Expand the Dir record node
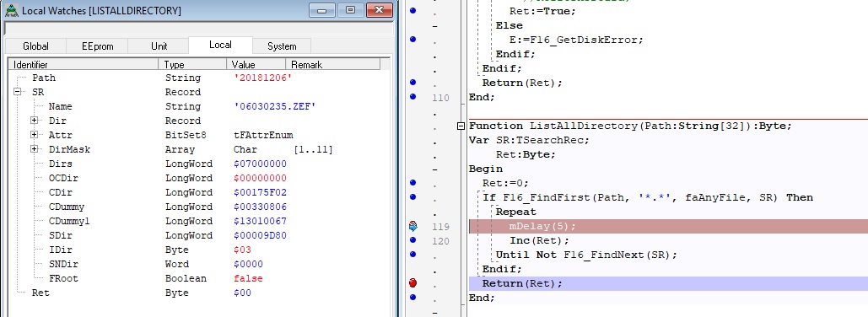 [35, 121]
